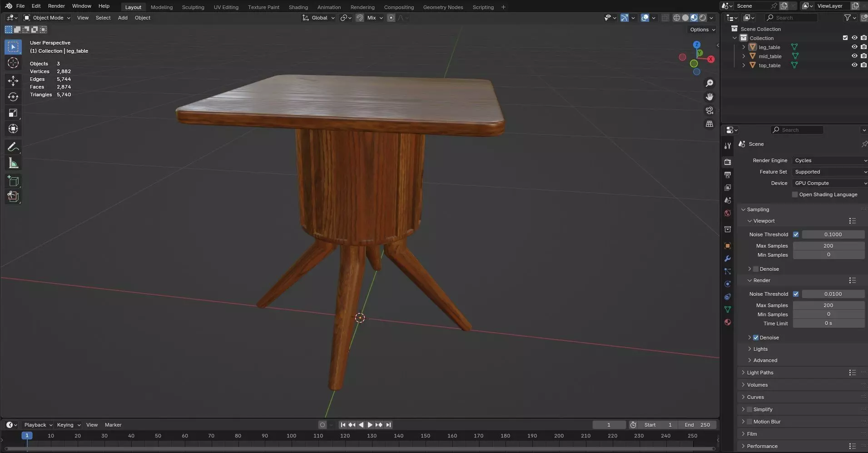The width and height of the screenshot is (868, 453).
Task: Enable Motion Blur checkbox
Action: pos(749,422)
